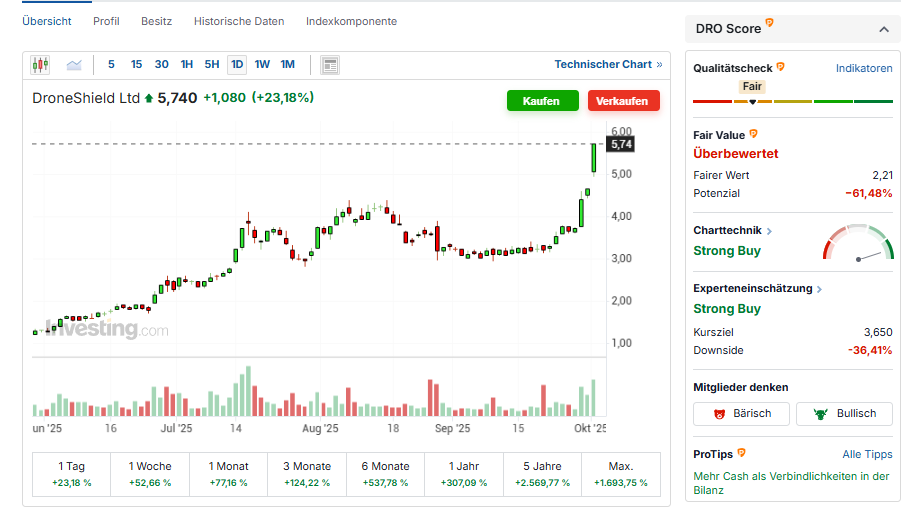
Task: Click the Pro badge next to Qualitätscheck
Action: tap(780, 67)
